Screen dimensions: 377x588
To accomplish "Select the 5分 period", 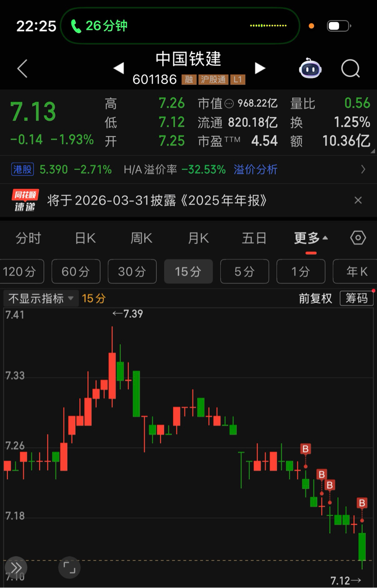I will click(x=244, y=271).
